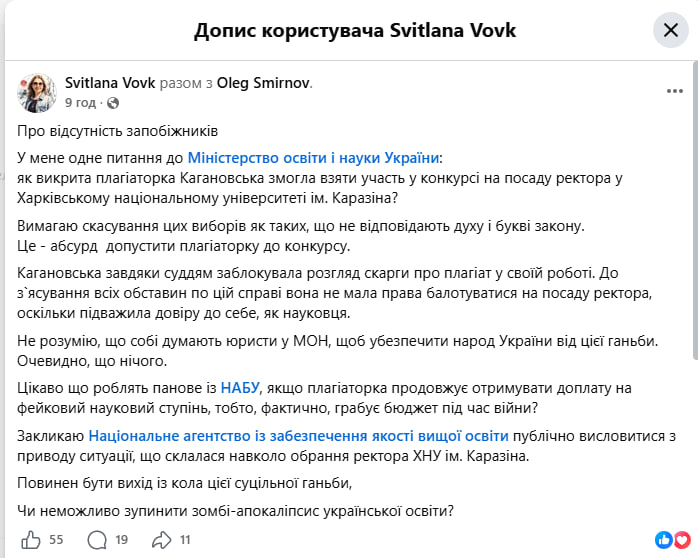Share the post via arrow icon
Viewport: 698px width, 558px height.
pyautogui.click(x=162, y=540)
